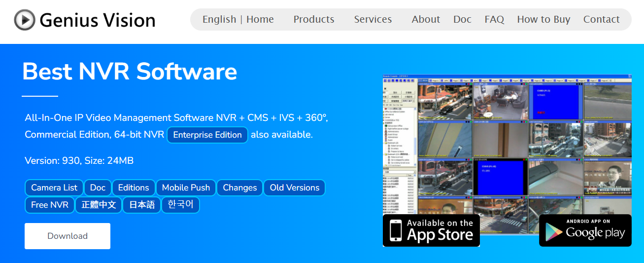
Task: Open the Doc menu item
Action: point(462,19)
